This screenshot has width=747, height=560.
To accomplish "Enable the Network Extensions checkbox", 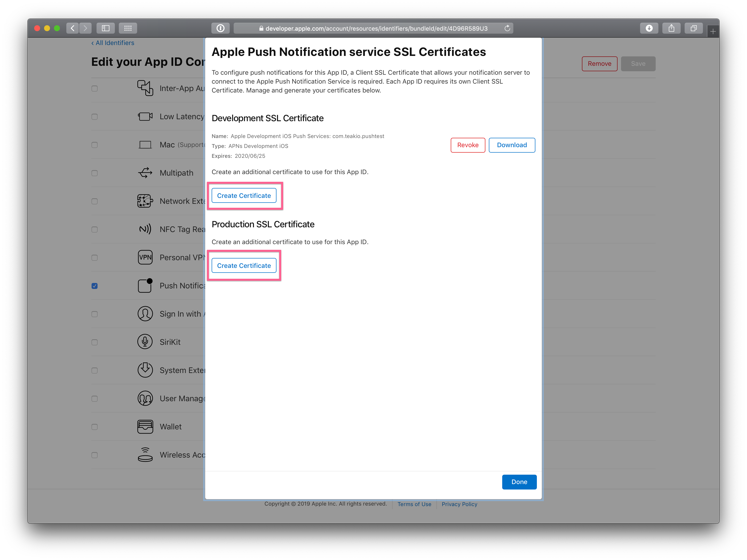I will pos(95,202).
